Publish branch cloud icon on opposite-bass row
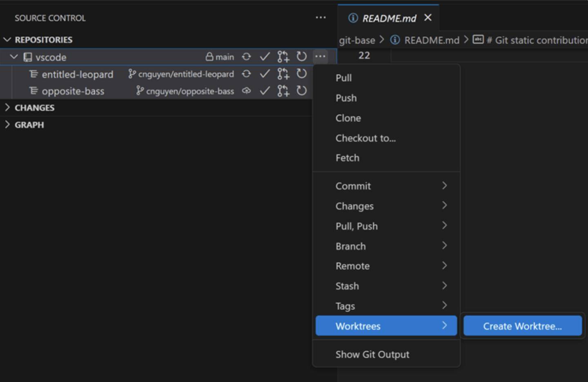 tap(246, 91)
